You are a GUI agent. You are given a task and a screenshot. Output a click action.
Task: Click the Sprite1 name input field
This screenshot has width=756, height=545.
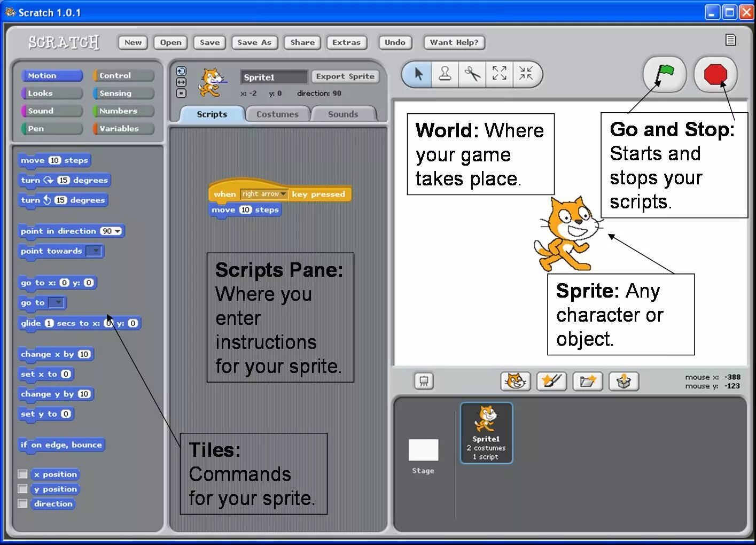point(274,77)
